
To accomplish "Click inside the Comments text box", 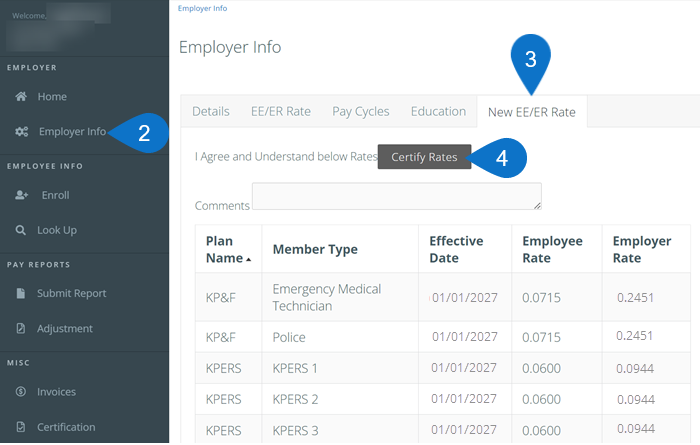I will point(396,196).
